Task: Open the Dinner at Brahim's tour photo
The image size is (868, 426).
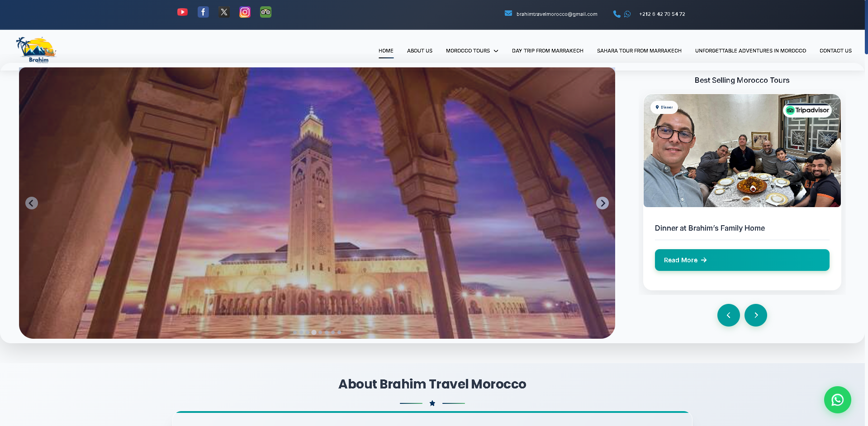Action: click(x=742, y=151)
